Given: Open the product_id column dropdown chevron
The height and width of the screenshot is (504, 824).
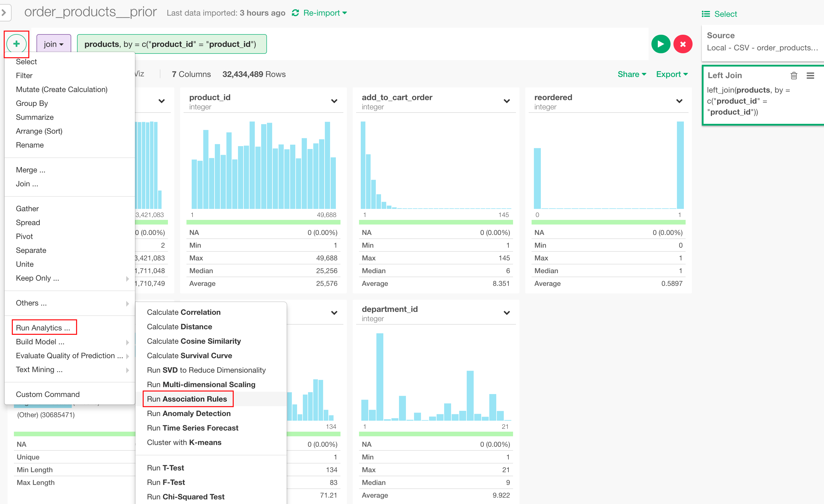Looking at the screenshot, I should point(334,101).
